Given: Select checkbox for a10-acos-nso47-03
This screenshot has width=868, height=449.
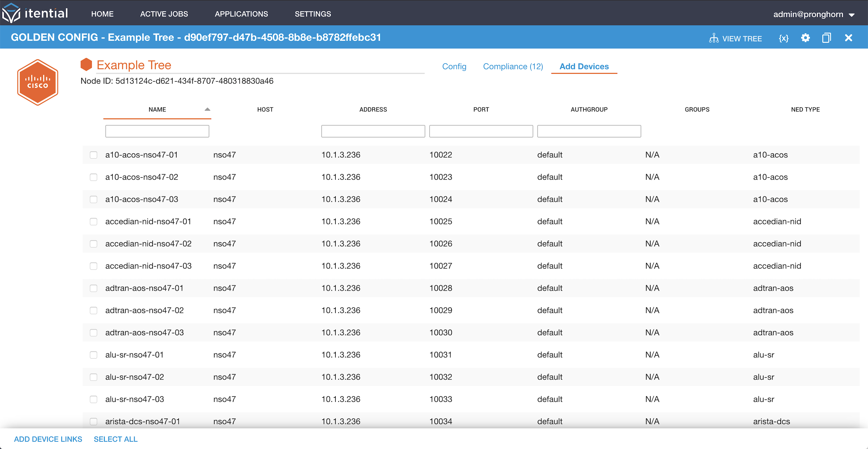Looking at the screenshot, I should [x=93, y=199].
